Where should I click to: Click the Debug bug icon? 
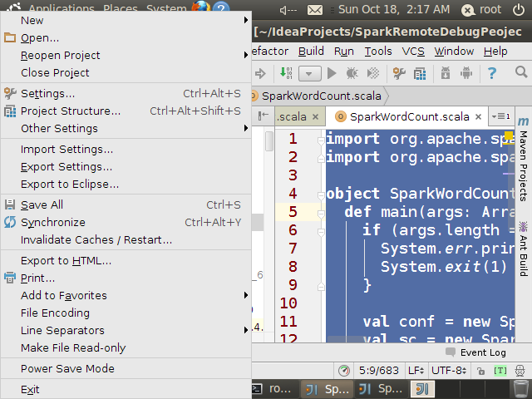coord(352,73)
